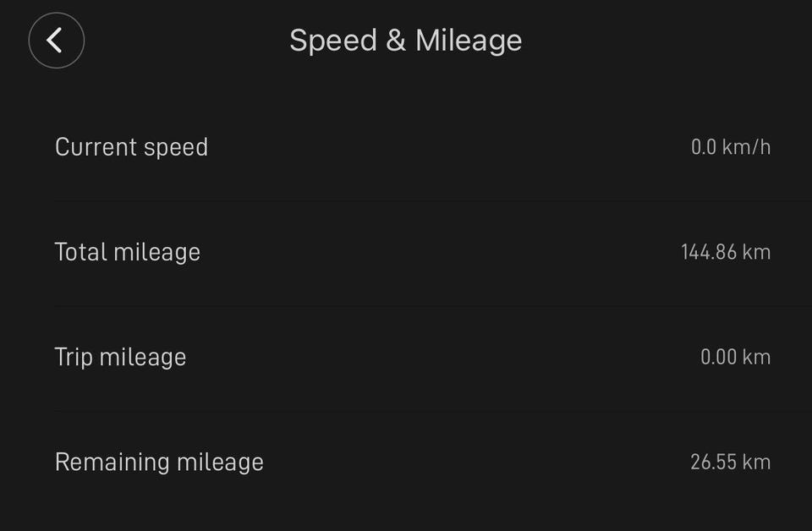The height and width of the screenshot is (531, 812).
Task: Click the word "Speed" in the page title
Action: (x=332, y=41)
